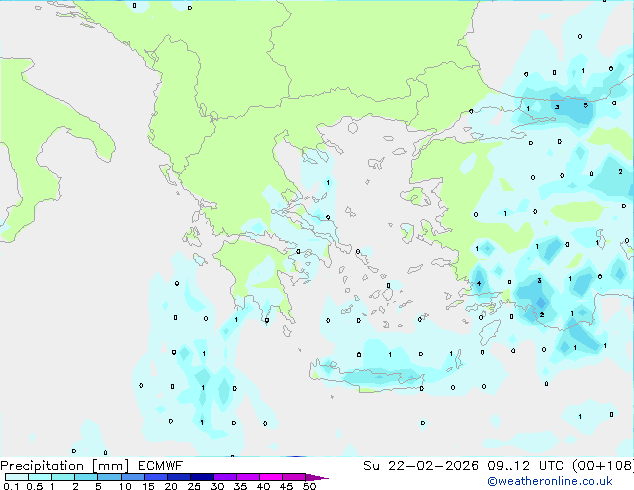Image resolution: width=634 pixels, height=490 pixels.
Task: Click the legend label '0.1'
Action: [11, 486]
